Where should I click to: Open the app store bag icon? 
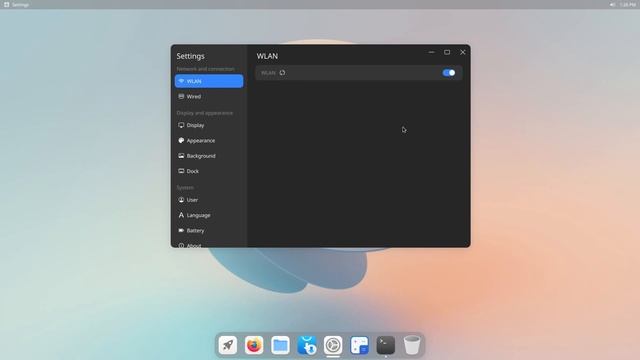pyautogui.click(x=307, y=345)
